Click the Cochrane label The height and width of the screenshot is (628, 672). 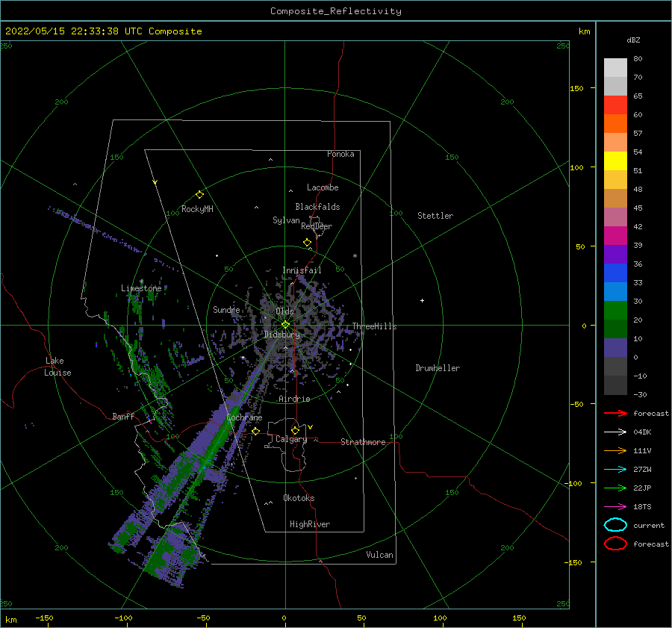tap(244, 417)
